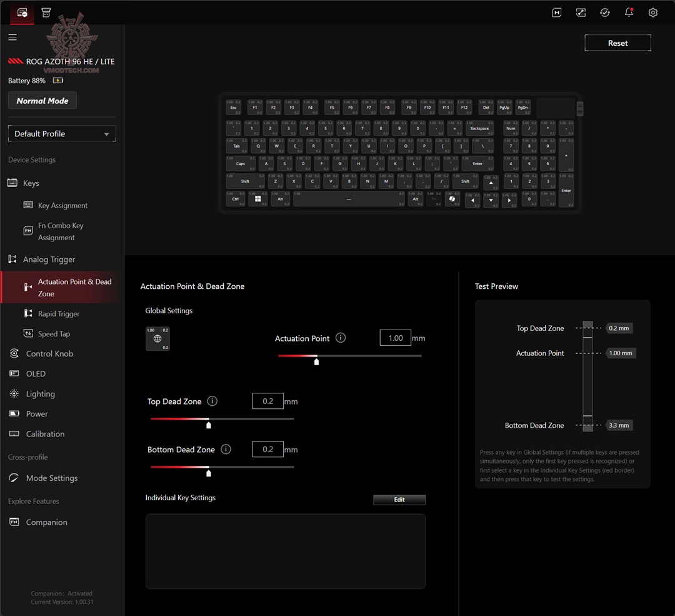Click the 3.3 mm Bottom Dead Zone label

619,425
